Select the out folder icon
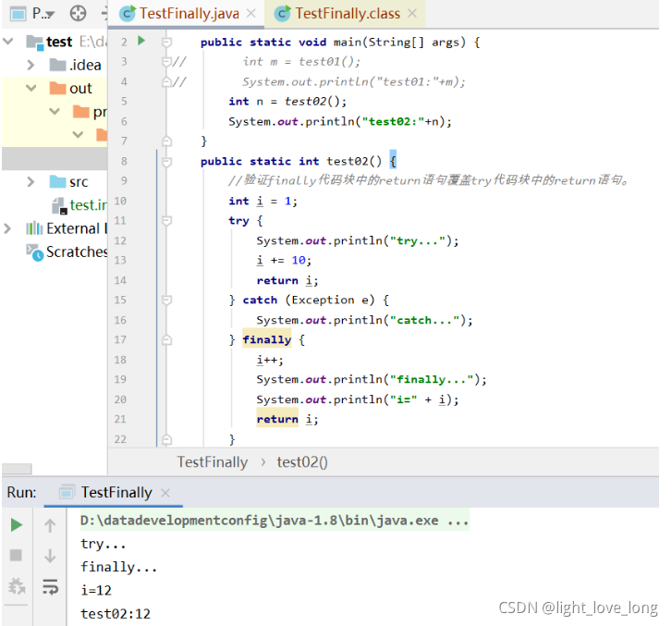Viewport: 672px width, 626px height. [58, 88]
